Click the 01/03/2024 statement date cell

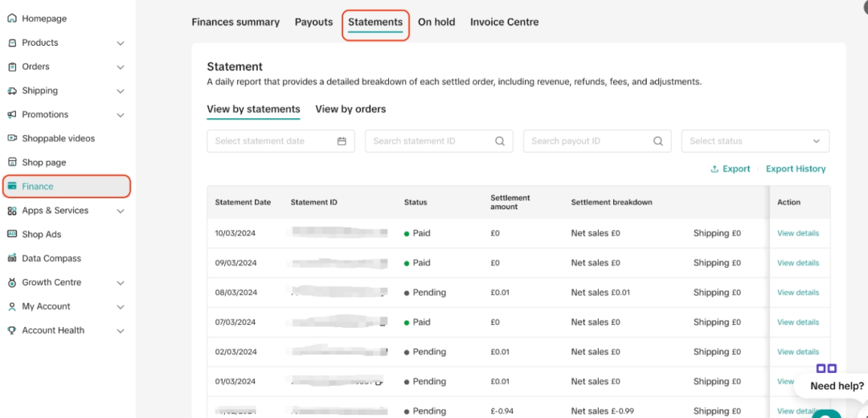point(235,382)
